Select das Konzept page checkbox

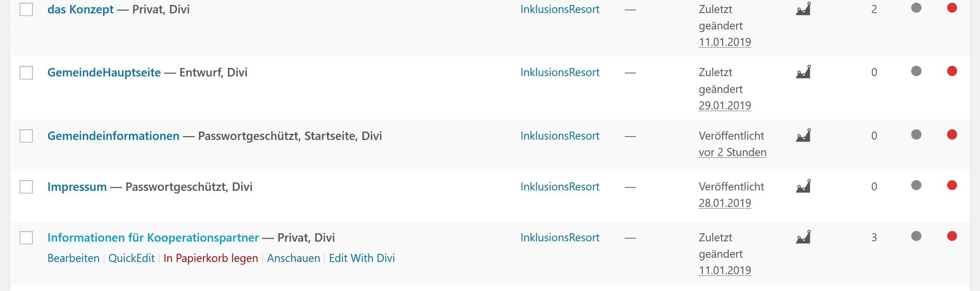[26, 9]
